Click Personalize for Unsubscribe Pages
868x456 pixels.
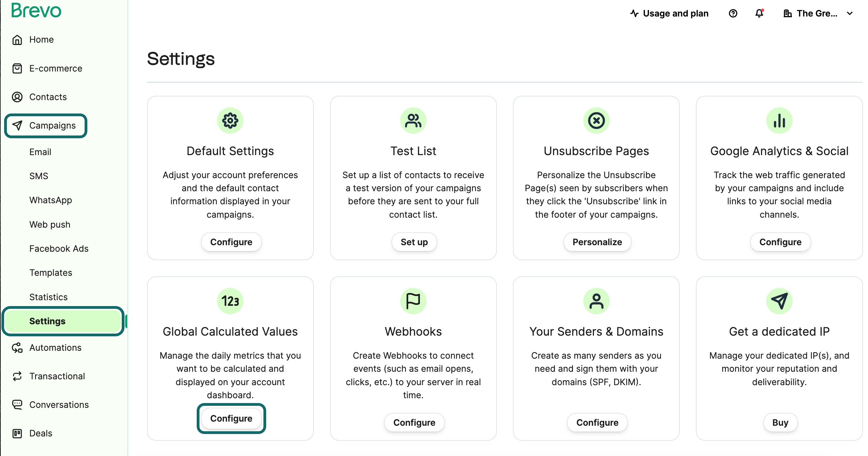point(597,242)
